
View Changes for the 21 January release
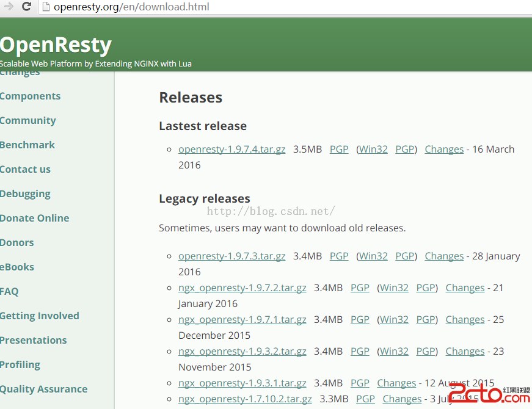click(465, 288)
